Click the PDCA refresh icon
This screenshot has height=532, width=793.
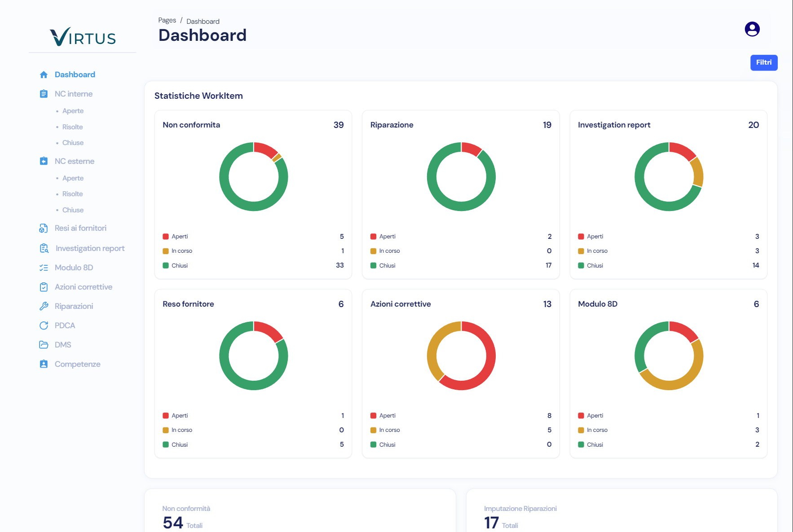click(44, 325)
